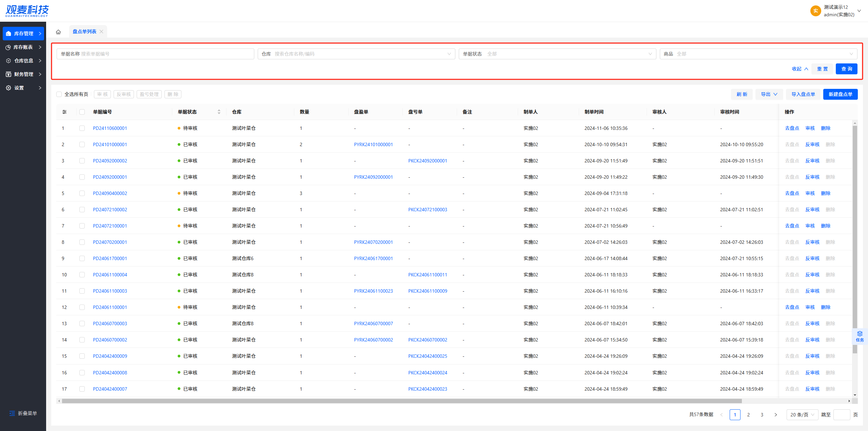Check the box for PD24090400002

click(x=82, y=193)
